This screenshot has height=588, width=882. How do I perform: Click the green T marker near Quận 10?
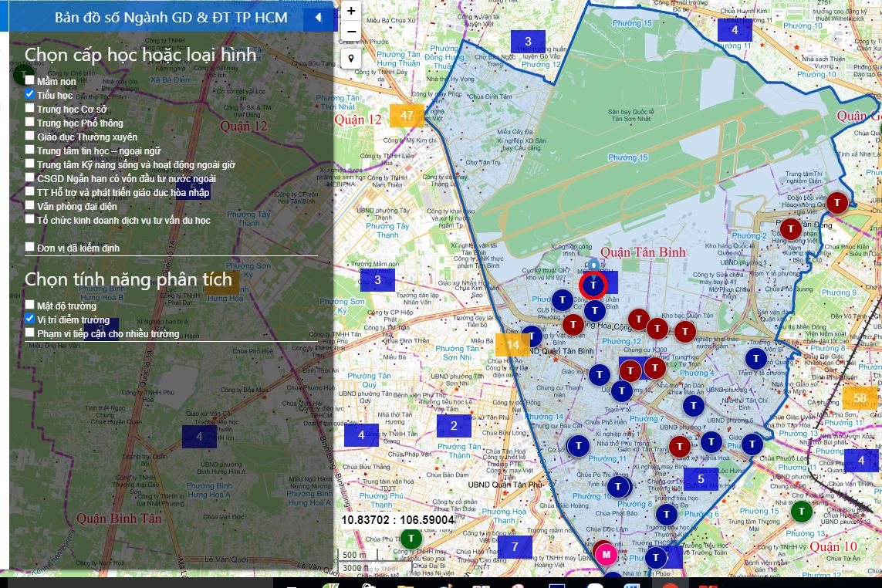click(802, 511)
